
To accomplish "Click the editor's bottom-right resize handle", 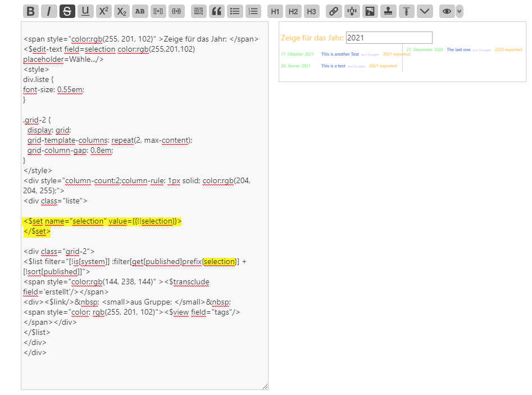I will pos(265,387).
